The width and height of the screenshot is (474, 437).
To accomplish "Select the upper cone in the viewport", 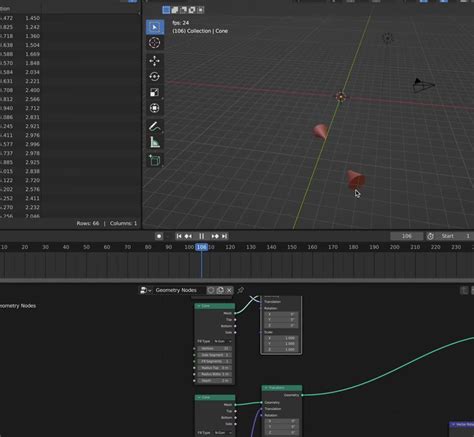I will click(321, 131).
